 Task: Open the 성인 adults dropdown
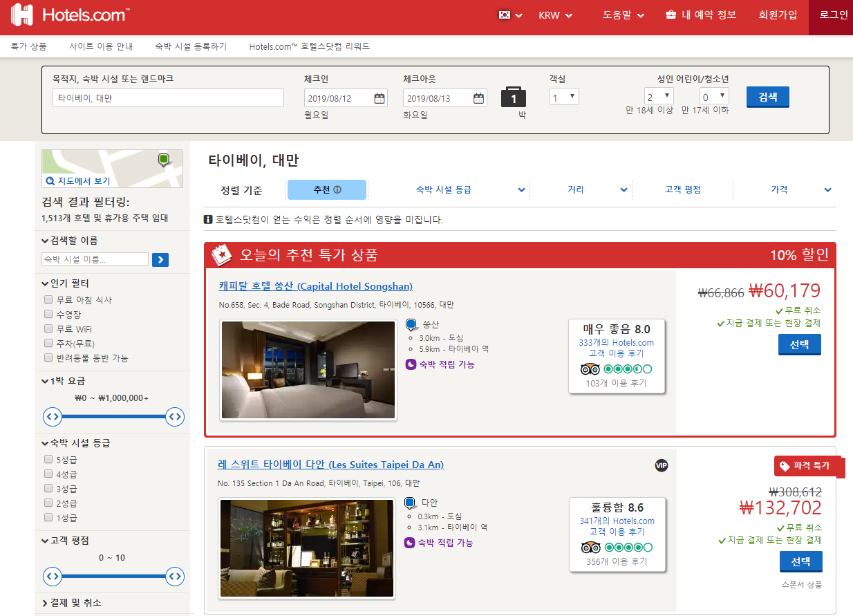[x=659, y=96]
